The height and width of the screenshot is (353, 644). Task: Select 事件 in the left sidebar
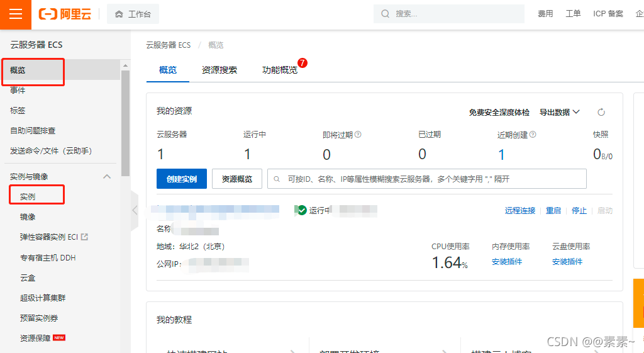(18, 91)
